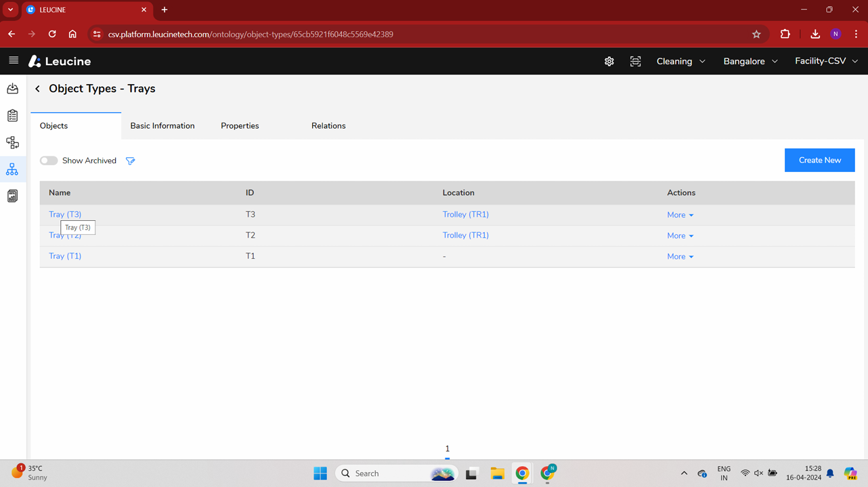
Task: Open Windows Start menu
Action: tap(320, 473)
